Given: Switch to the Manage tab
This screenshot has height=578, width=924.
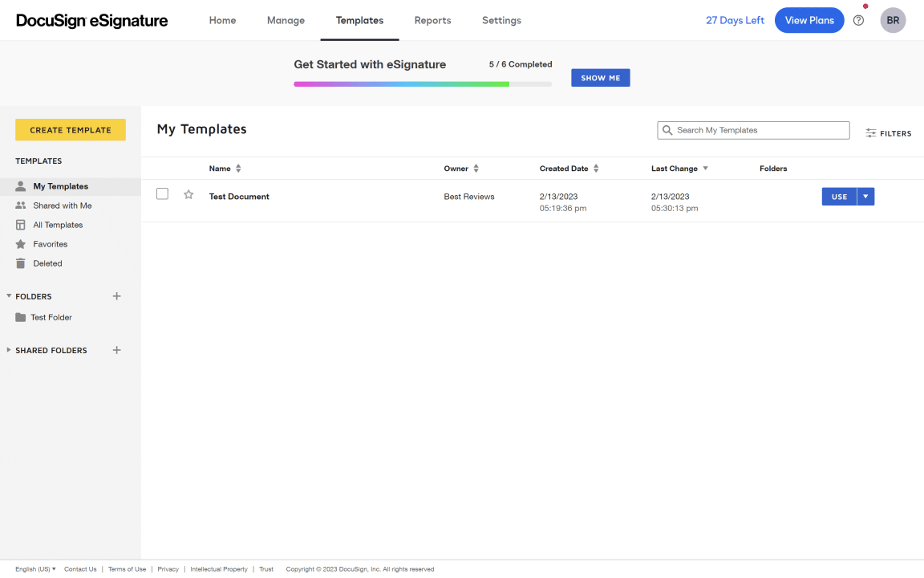Looking at the screenshot, I should (x=286, y=20).
